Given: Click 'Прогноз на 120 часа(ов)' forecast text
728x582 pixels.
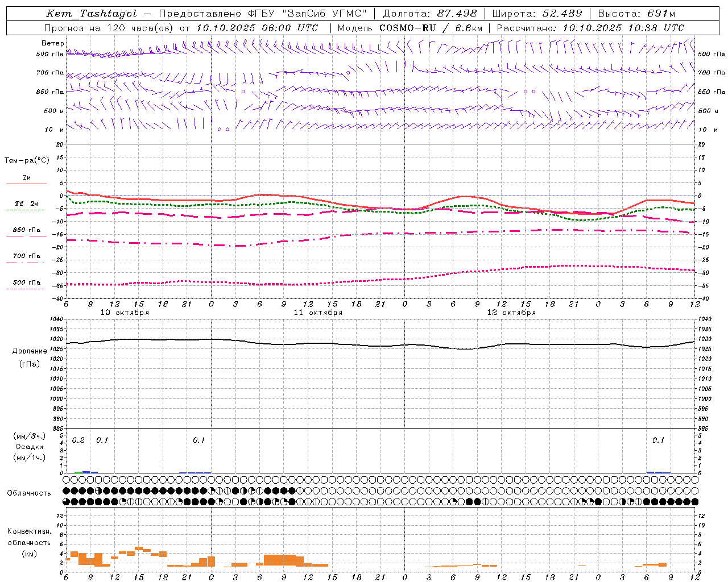Looking at the screenshot, I should pyautogui.click(x=109, y=28).
